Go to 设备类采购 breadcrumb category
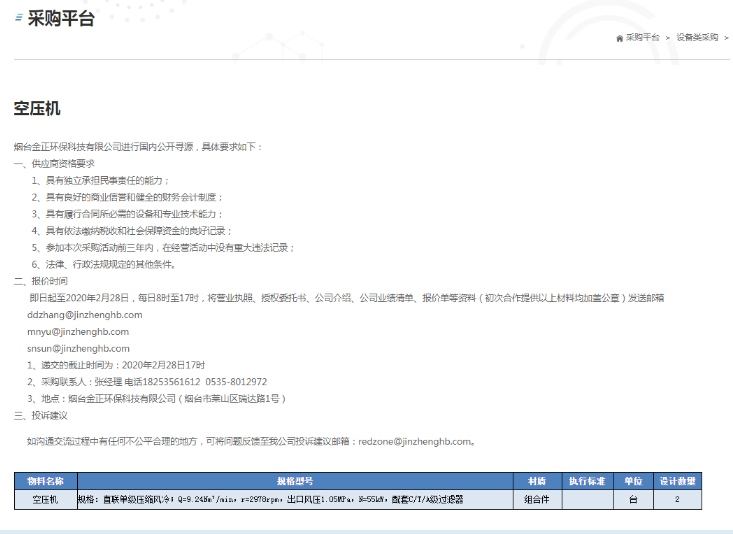This screenshot has height=534, width=733. 697,37
